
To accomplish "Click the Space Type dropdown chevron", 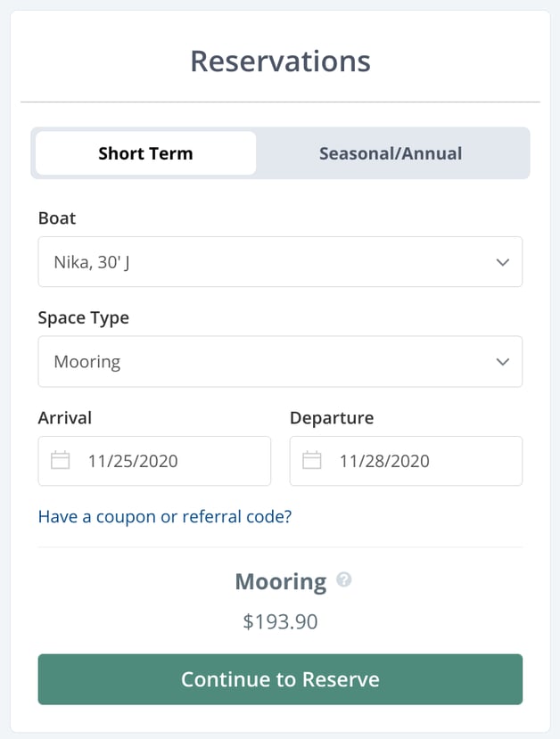I will click(x=504, y=361).
